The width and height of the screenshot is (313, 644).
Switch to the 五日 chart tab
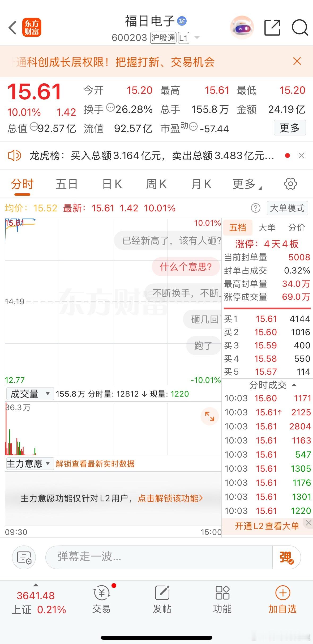(x=67, y=184)
